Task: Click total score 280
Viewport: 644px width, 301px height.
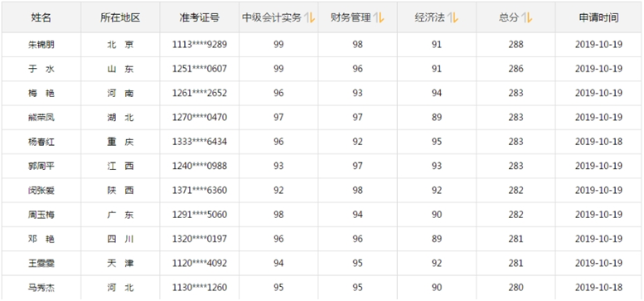Action: pos(516,288)
